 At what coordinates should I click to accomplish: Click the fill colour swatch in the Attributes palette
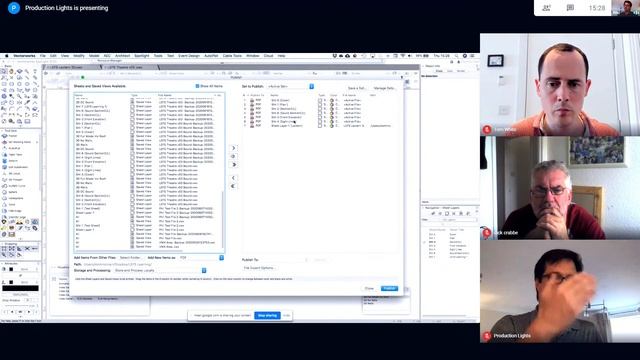[11, 269]
